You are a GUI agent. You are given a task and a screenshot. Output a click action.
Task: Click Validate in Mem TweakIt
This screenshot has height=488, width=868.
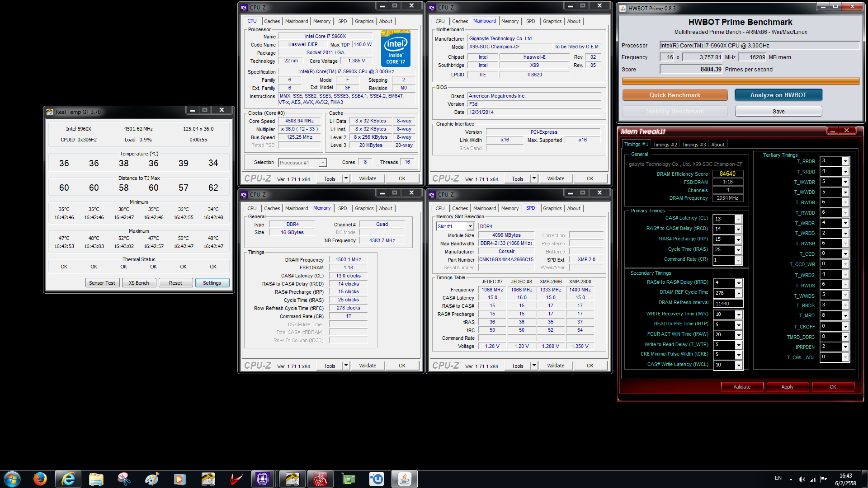pyautogui.click(x=742, y=387)
